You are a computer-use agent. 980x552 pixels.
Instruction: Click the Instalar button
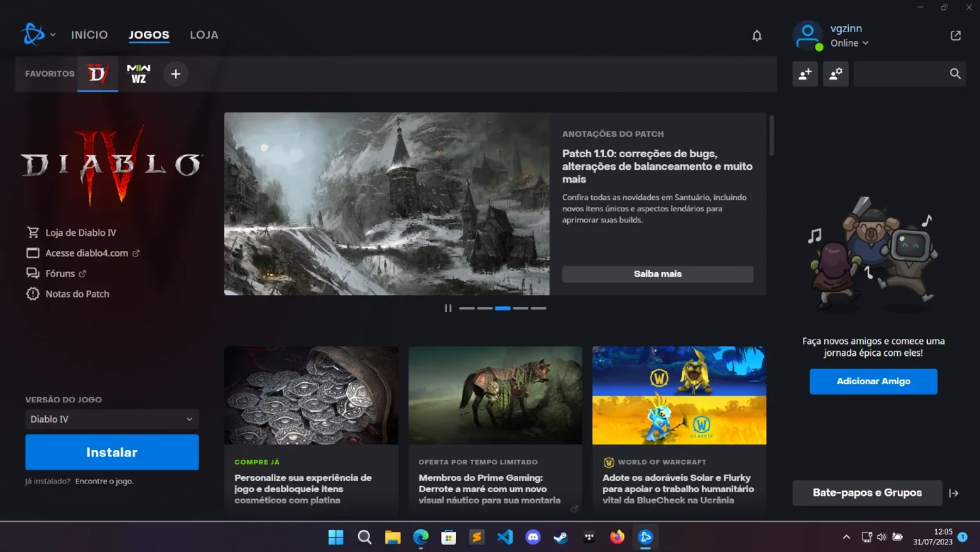(112, 452)
